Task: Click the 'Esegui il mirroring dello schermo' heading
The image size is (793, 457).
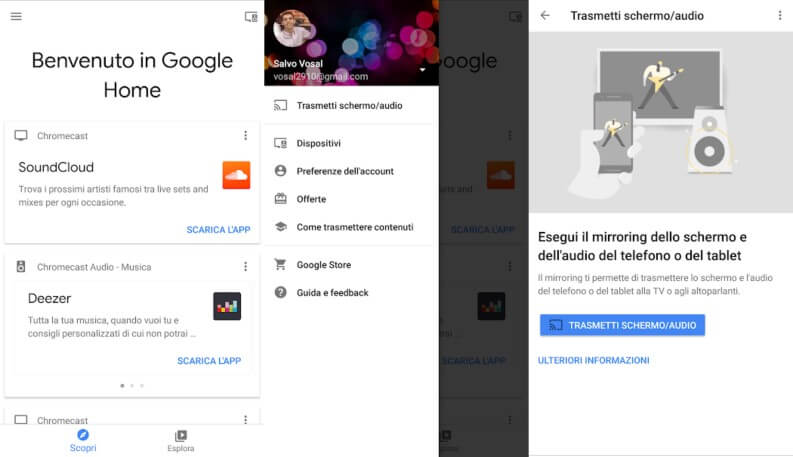Action: (x=642, y=246)
